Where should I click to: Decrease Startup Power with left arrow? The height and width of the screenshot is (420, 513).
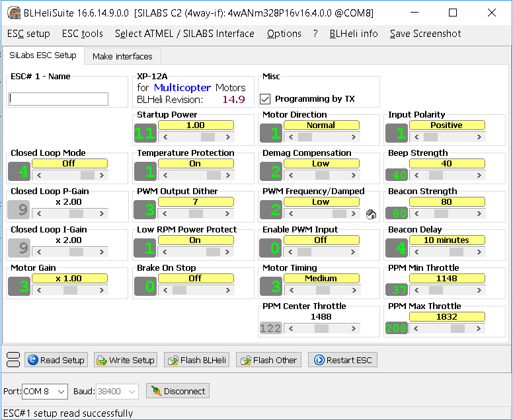tap(165, 137)
